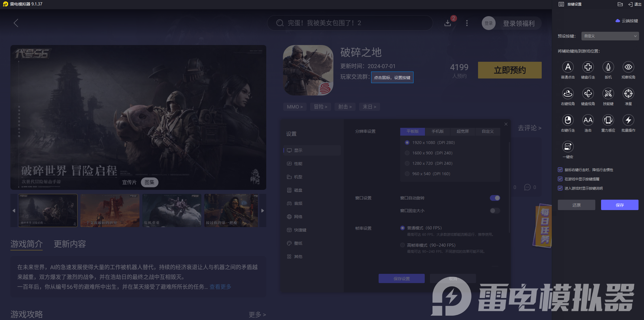Select the 键盘行走 D-pad icon

pos(588,67)
